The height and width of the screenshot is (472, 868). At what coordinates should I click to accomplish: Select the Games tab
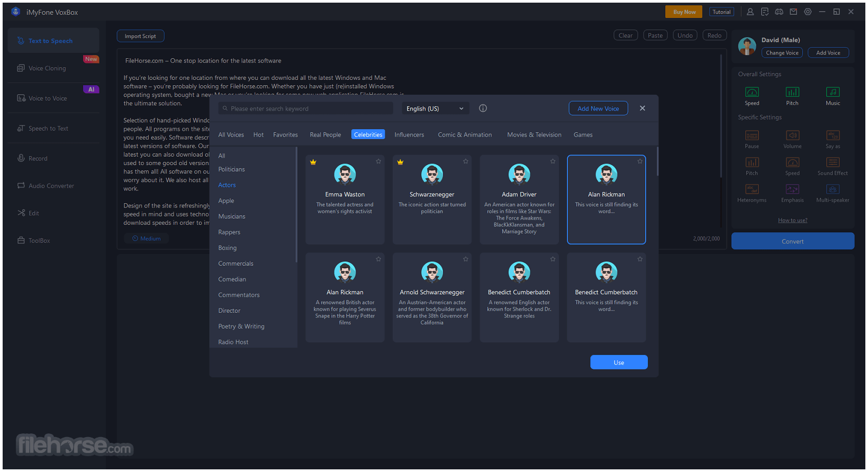coord(583,135)
